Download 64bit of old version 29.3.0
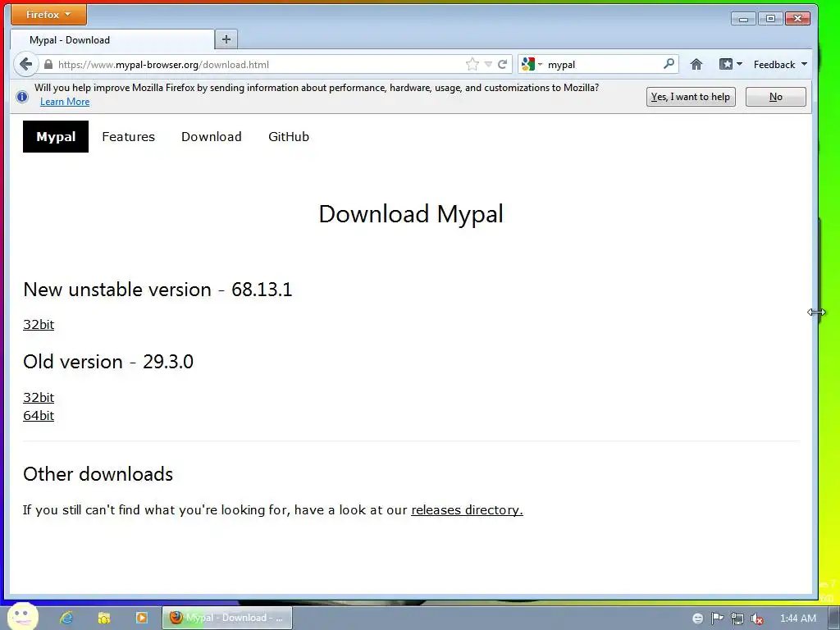The image size is (840, 630). tap(39, 416)
